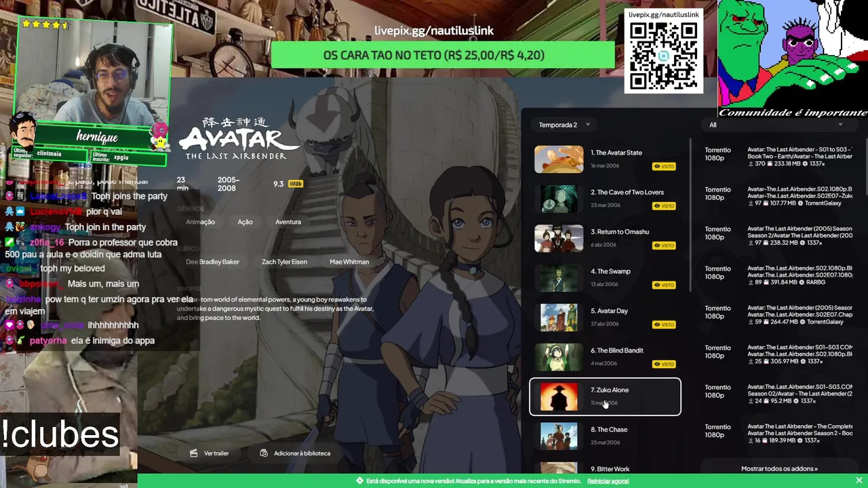Open the All addons filter dropdown
The width and height of the screenshot is (868, 488).
(776, 125)
